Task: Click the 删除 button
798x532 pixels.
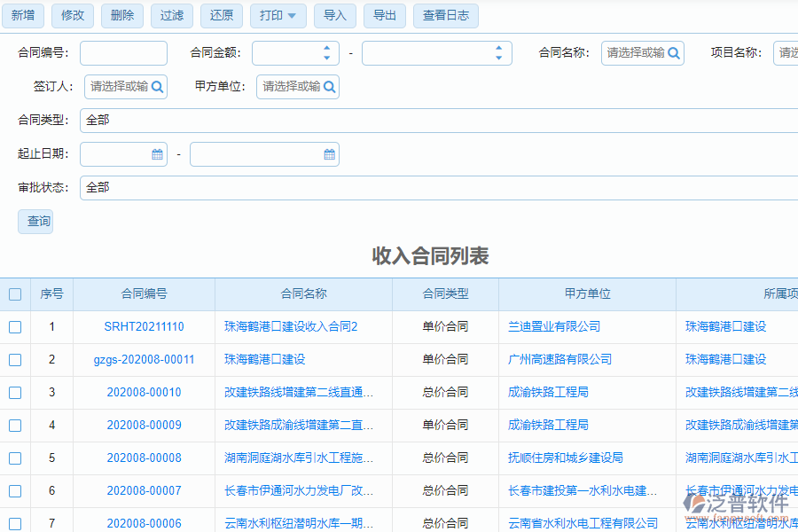Action: [x=121, y=15]
